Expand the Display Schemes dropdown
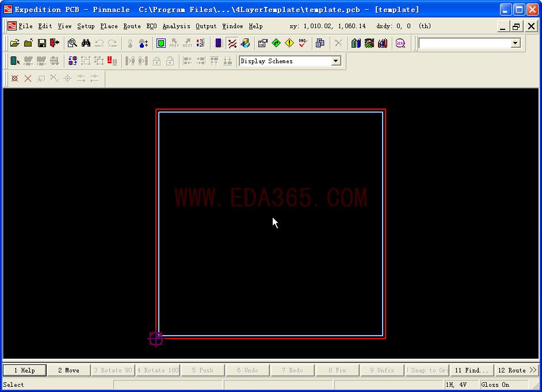The height and width of the screenshot is (392, 542). pyautogui.click(x=335, y=61)
